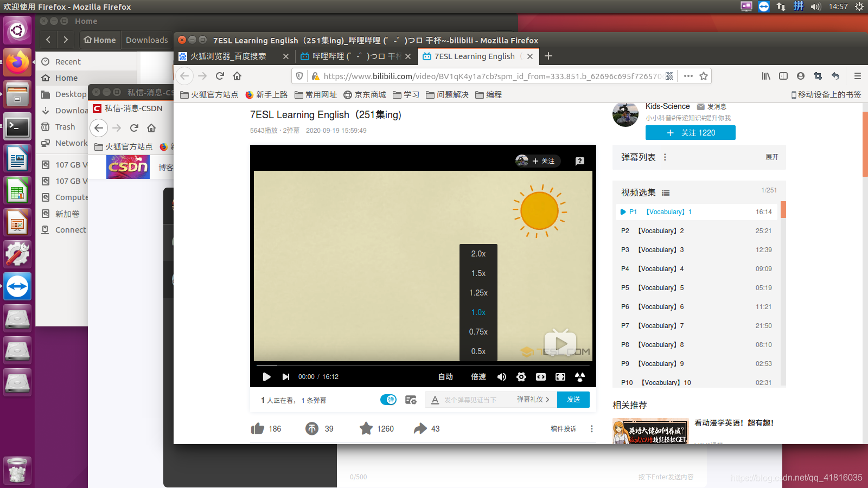868x488 pixels.
Task: Toggle the danmaku display switch
Action: (x=388, y=400)
